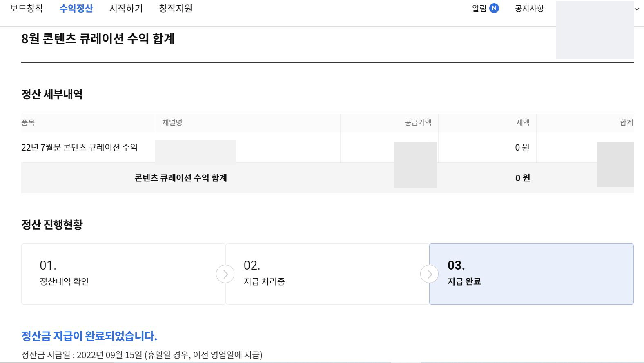Select the 22년 7월분 콘텐츠 큐레이션 수익 row
644x363 pixels.
[80, 148]
